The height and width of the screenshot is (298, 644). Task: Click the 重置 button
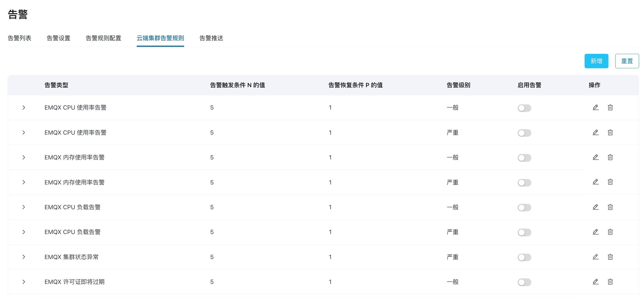tap(627, 61)
